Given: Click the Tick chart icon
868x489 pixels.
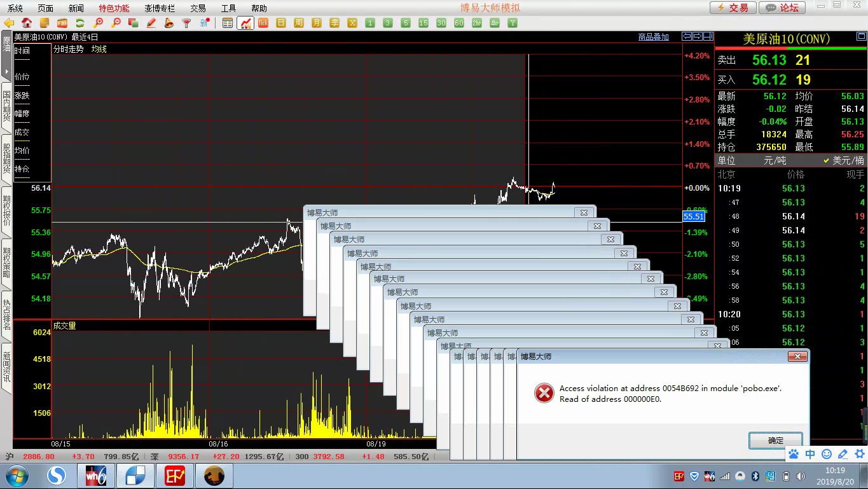Looking at the screenshot, I should 263,23.
